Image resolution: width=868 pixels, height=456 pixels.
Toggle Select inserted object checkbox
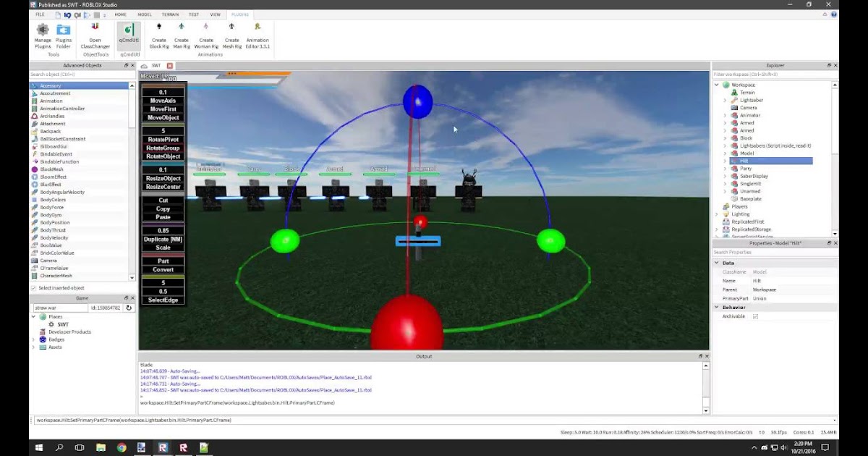coord(33,288)
